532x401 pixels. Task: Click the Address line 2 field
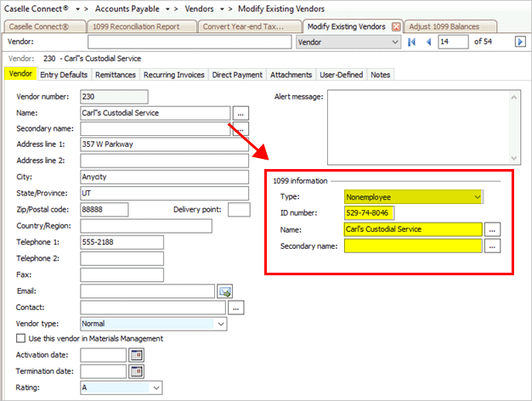point(164,161)
